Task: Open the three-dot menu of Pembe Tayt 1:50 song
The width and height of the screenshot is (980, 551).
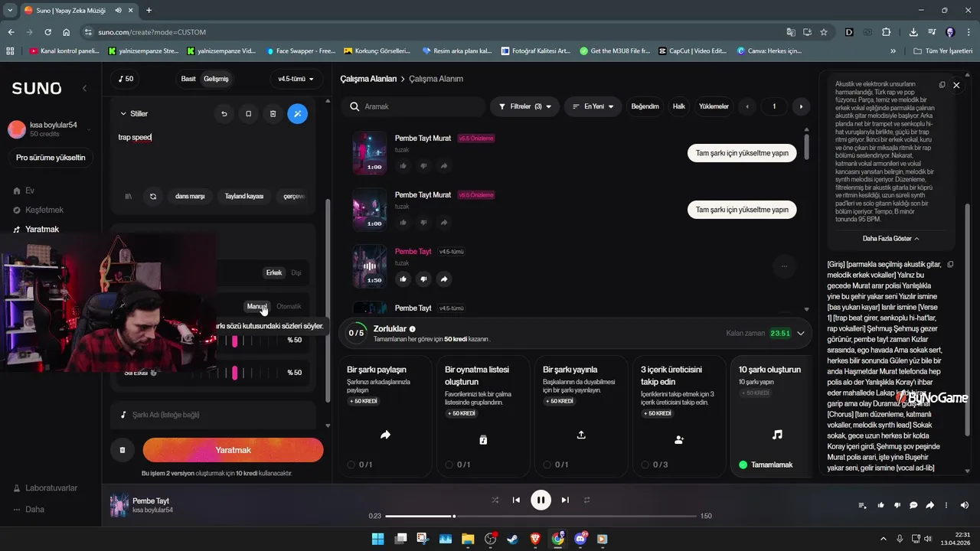Action: coord(784,266)
